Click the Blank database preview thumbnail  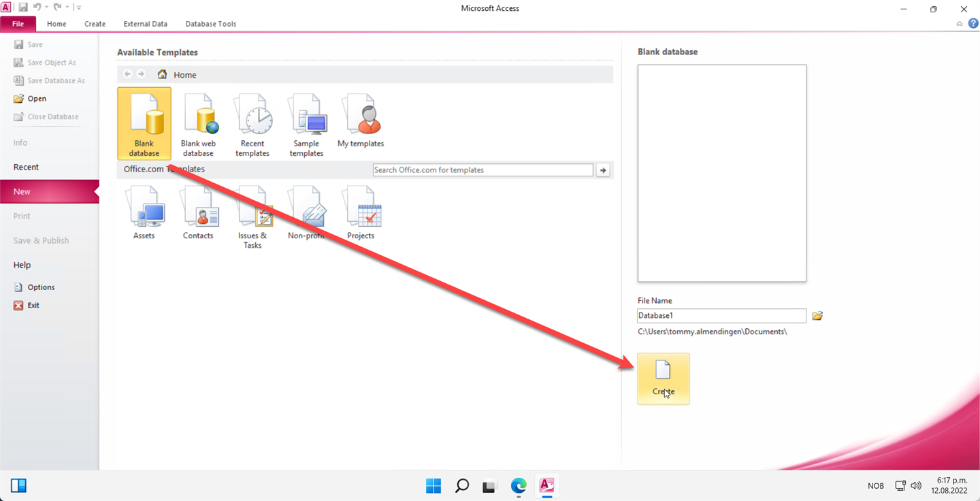click(722, 173)
